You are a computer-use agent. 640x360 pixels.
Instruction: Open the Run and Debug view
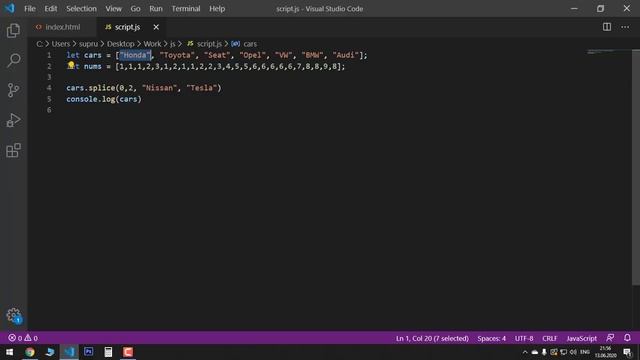click(13, 120)
